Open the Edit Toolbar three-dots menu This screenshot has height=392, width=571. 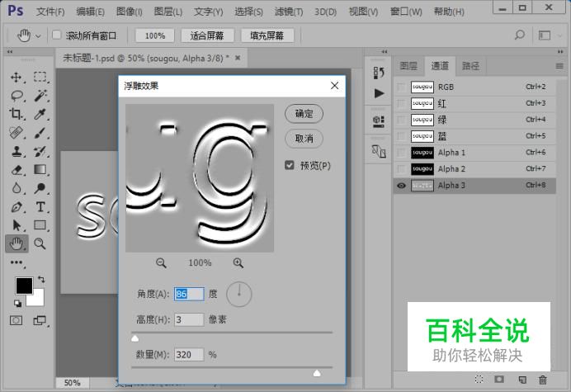click(x=17, y=262)
